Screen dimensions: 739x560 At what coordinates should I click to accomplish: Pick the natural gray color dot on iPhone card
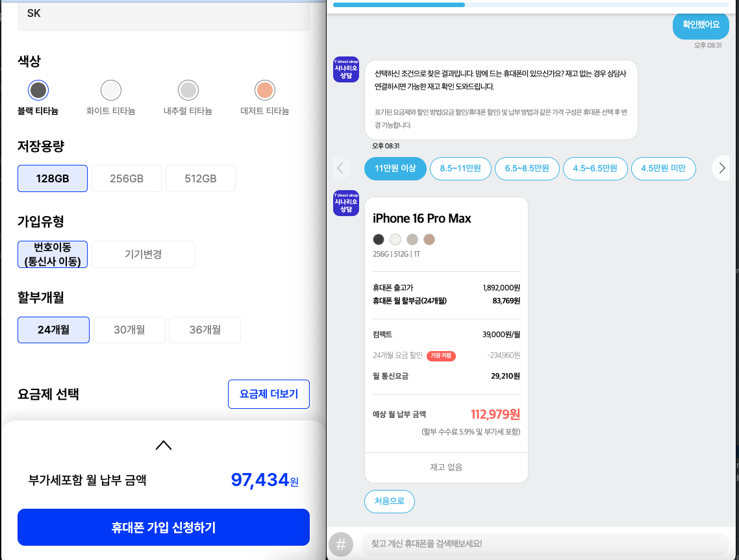(412, 239)
